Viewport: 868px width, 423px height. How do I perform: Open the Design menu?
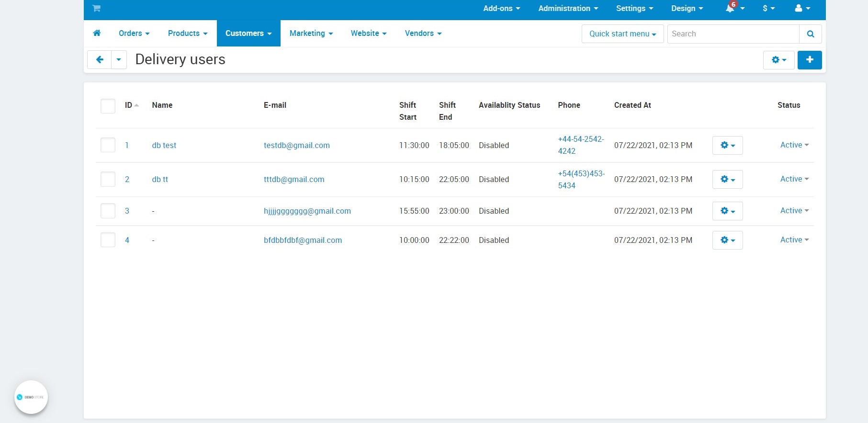[687, 8]
